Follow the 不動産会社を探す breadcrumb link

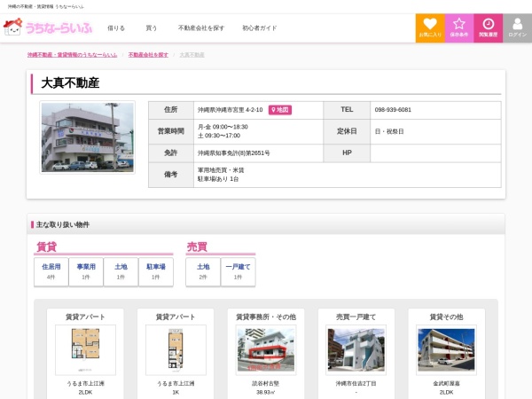[148, 55]
